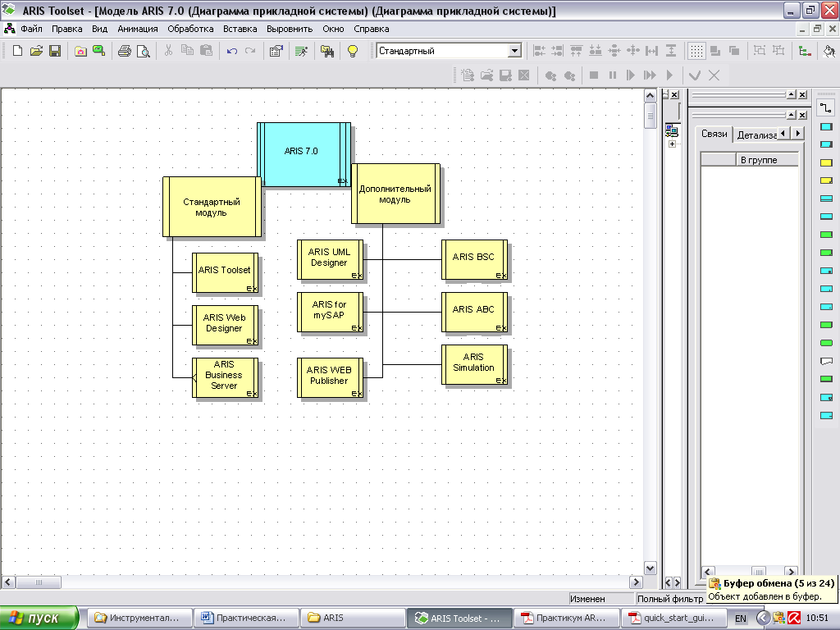Send the model to the printer icon

[x=125, y=51]
